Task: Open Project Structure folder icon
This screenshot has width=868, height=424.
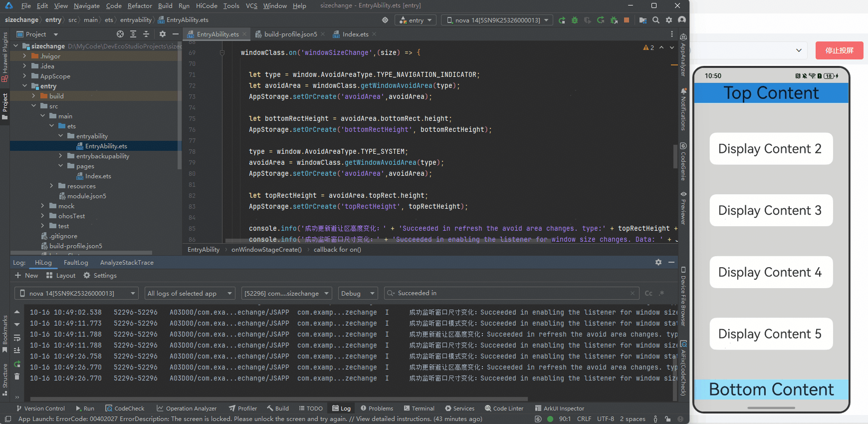Action: tap(643, 20)
